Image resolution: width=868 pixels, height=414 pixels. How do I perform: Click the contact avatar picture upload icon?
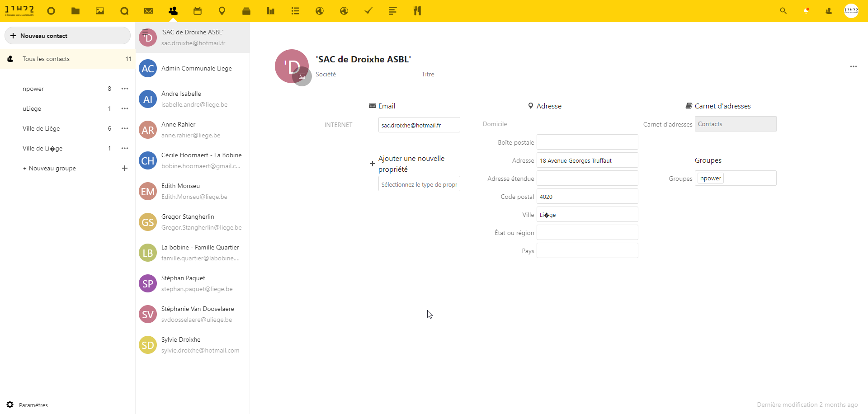302,76
